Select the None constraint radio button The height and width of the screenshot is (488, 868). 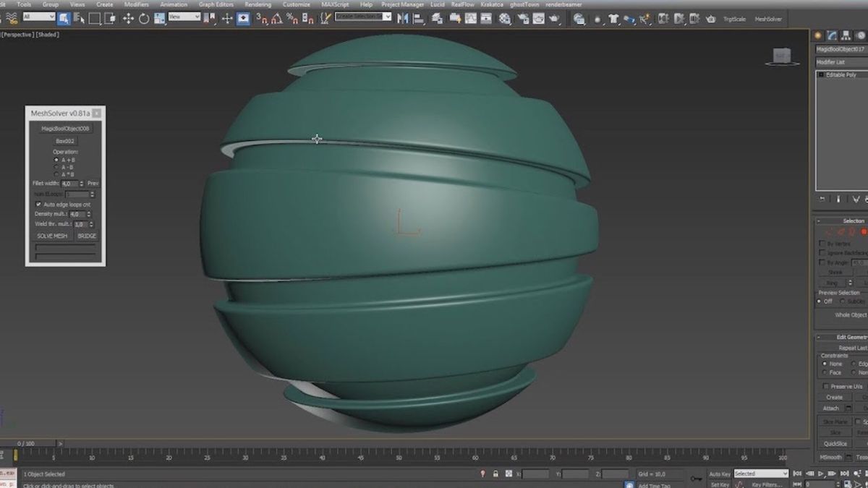click(825, 364)
